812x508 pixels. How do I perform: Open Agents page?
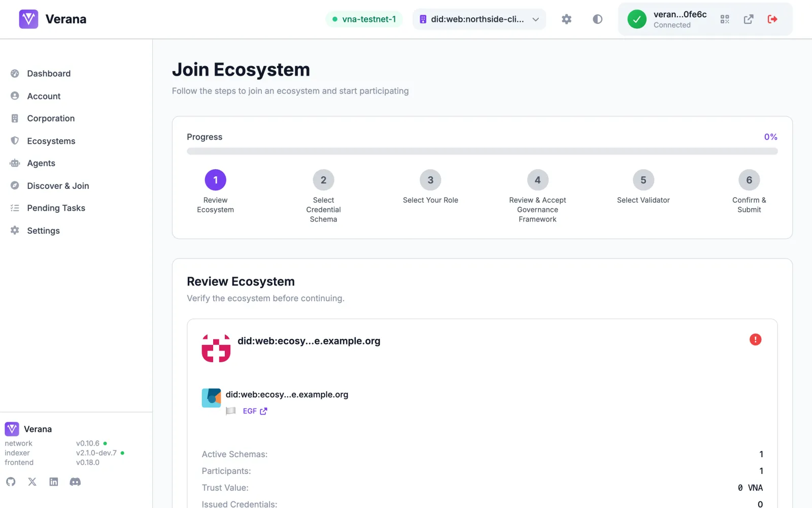[41, 163]
